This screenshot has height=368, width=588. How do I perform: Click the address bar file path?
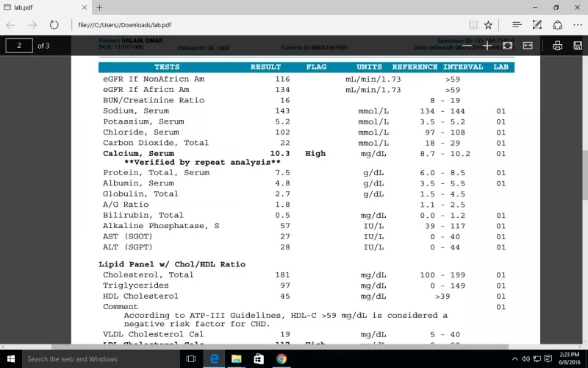pos(124,25)
